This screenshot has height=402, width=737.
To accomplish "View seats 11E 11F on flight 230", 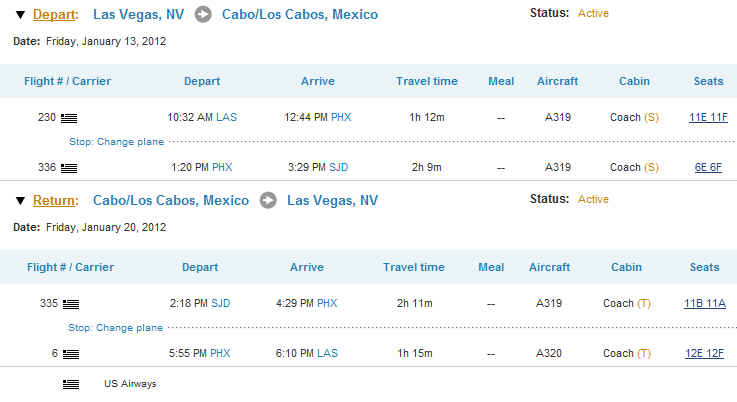I will tap(708, 118).
